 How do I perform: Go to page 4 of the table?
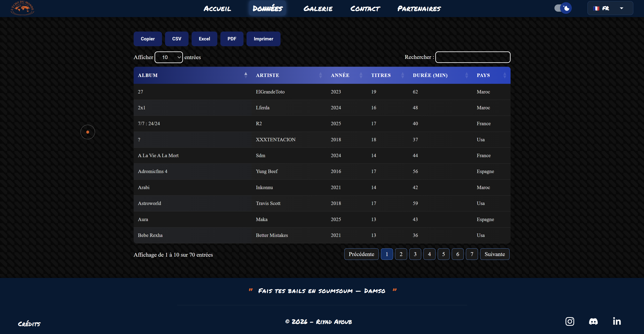[429, 254]
